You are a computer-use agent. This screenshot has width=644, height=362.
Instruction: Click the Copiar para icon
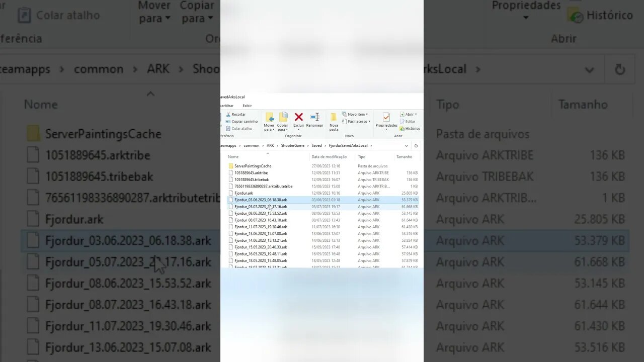(x=283, y=117)
